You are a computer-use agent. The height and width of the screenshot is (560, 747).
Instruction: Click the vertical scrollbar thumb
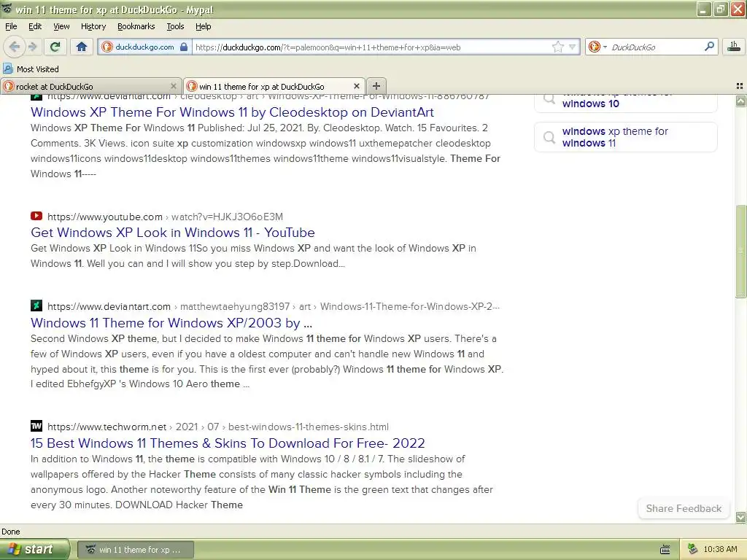740,251
